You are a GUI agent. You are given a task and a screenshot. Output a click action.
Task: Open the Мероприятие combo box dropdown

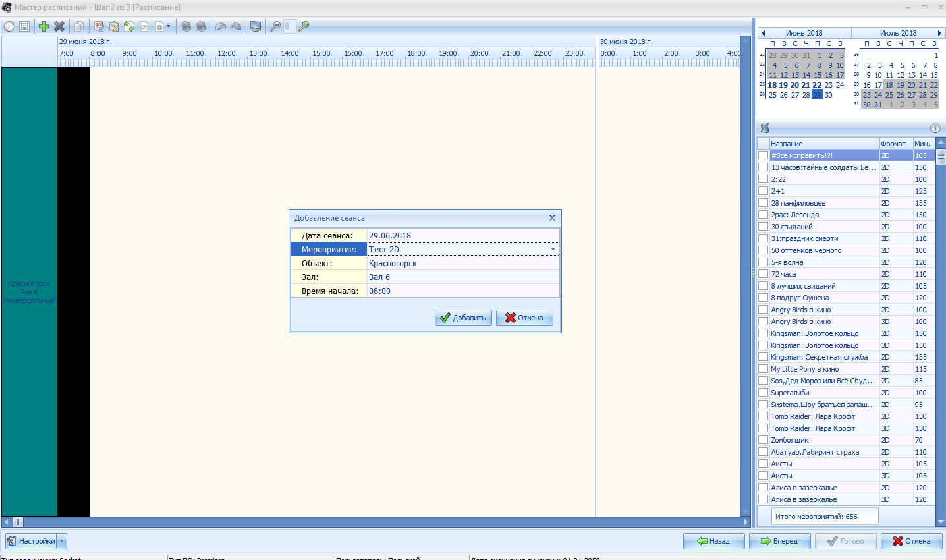pos(553,250)
